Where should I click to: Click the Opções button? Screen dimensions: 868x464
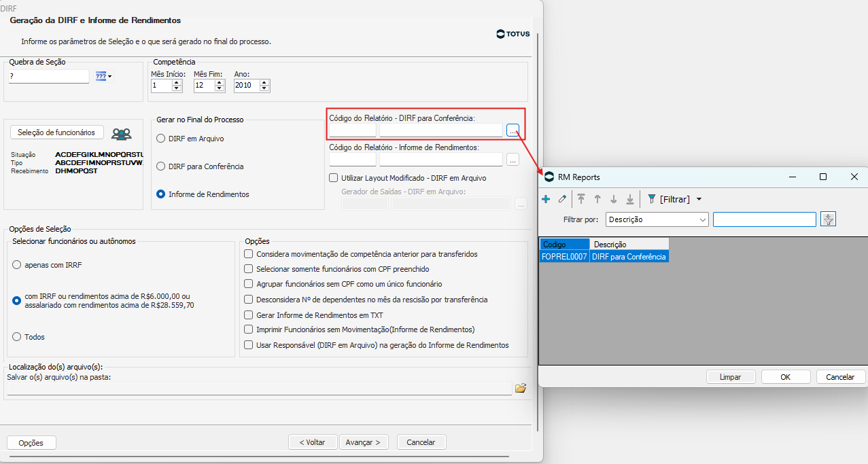[31, 442]
